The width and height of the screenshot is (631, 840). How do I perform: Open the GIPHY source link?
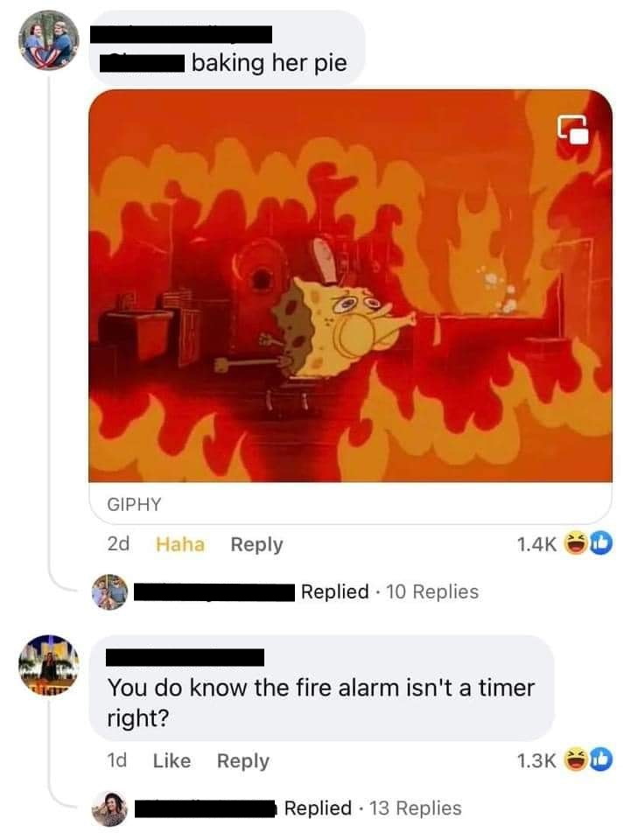134,504
